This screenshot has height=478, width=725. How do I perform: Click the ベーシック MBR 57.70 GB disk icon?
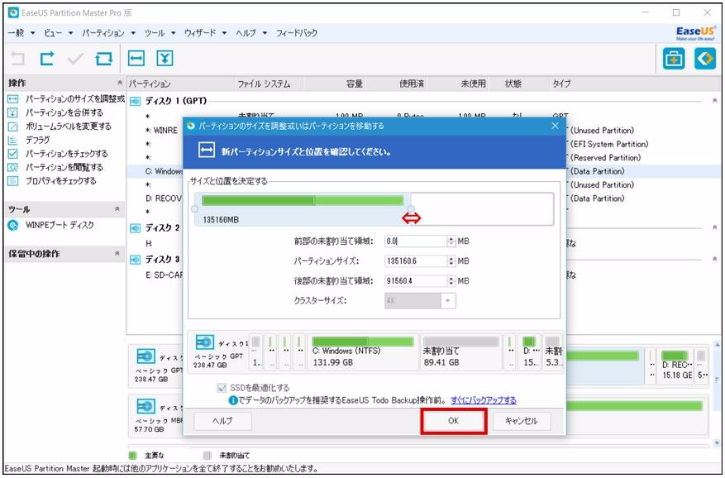click(x=146, y=407)
